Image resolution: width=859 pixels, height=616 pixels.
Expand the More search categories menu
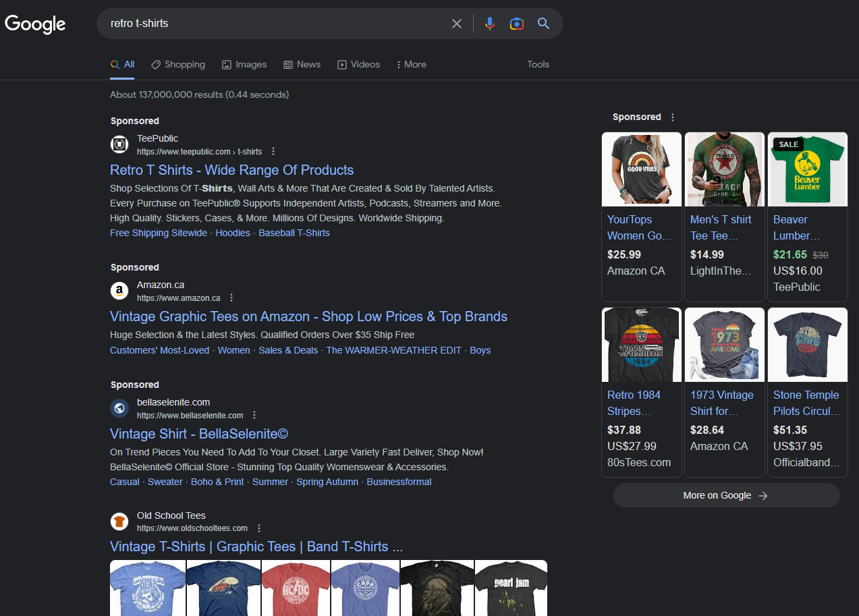411,64
